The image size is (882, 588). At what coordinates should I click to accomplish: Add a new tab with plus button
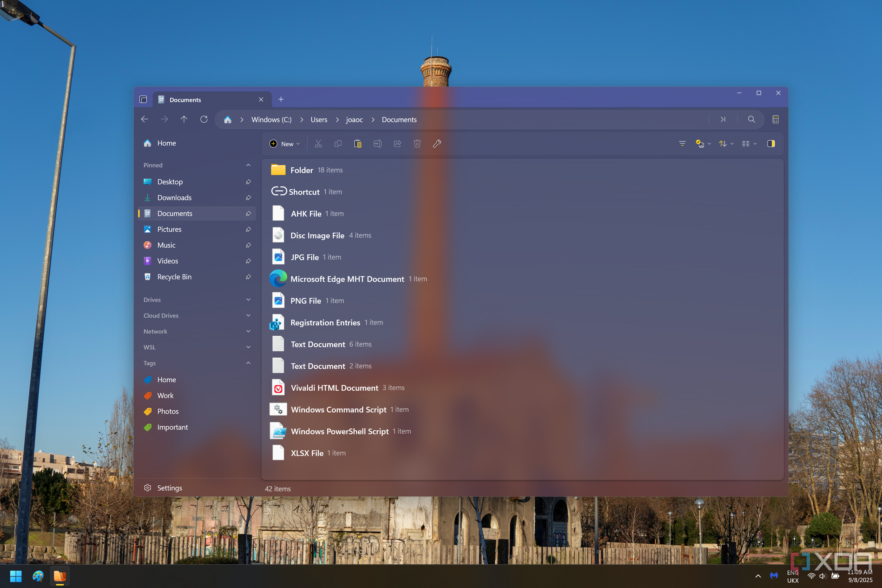pyautogui.click(x=281, y=100)
